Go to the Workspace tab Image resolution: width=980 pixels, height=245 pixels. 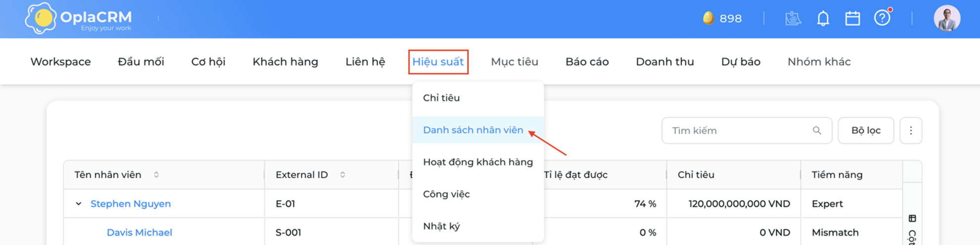(x=61, y=62)
